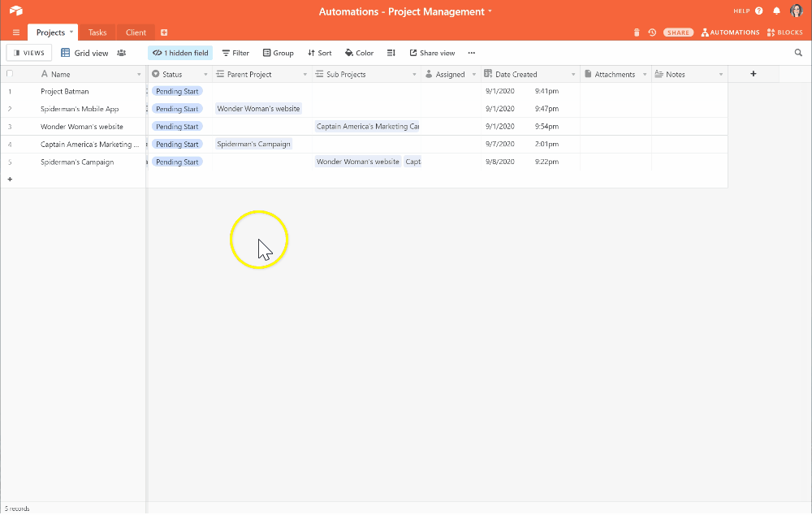Click the row height icon in the toolbar
The width and height of the screenshot is (812, 515).
(x=391, y=52)
